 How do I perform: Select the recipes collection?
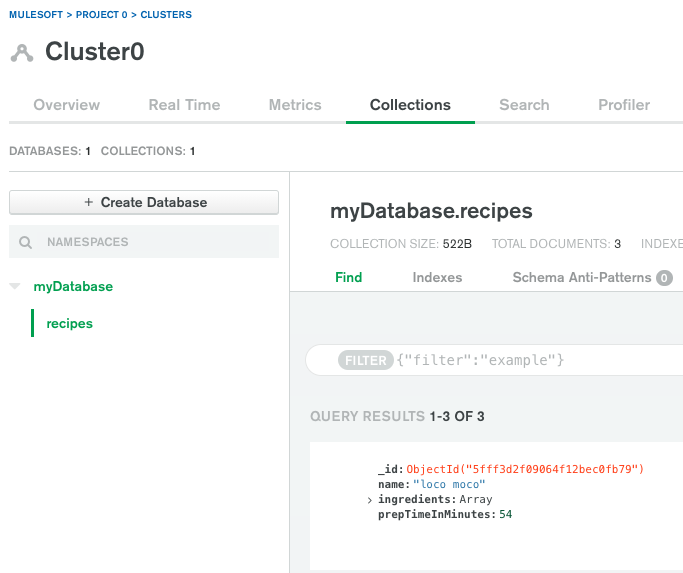pos(70,323)
